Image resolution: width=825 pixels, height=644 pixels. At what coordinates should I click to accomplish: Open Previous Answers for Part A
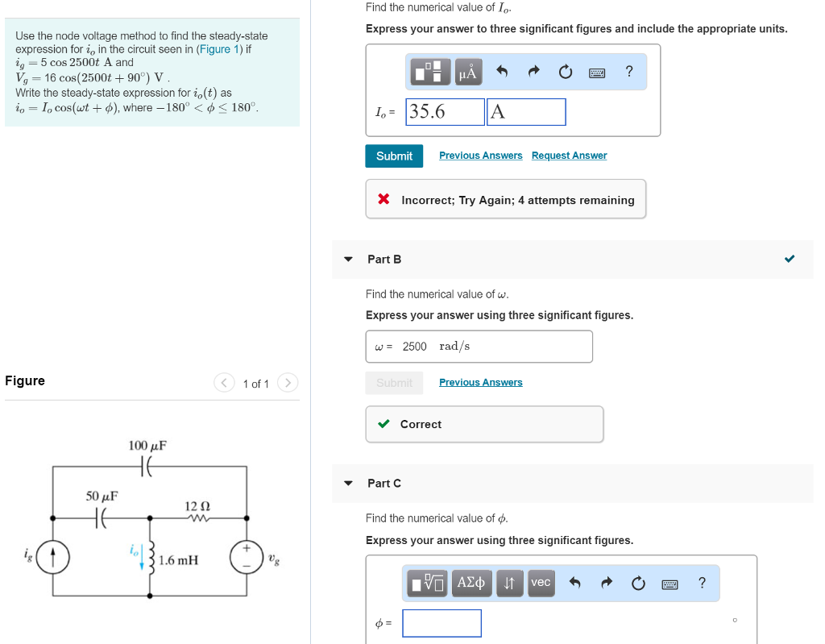pos(480,156)
